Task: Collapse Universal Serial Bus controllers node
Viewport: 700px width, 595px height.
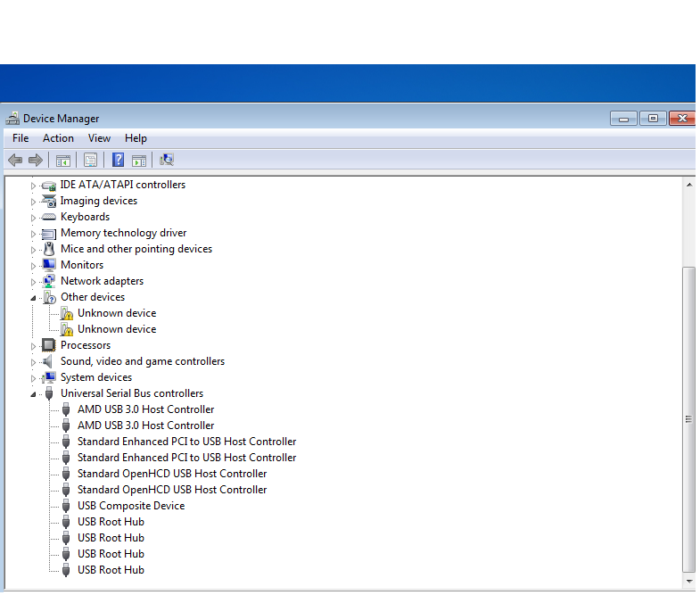Action: coord(33,394)
